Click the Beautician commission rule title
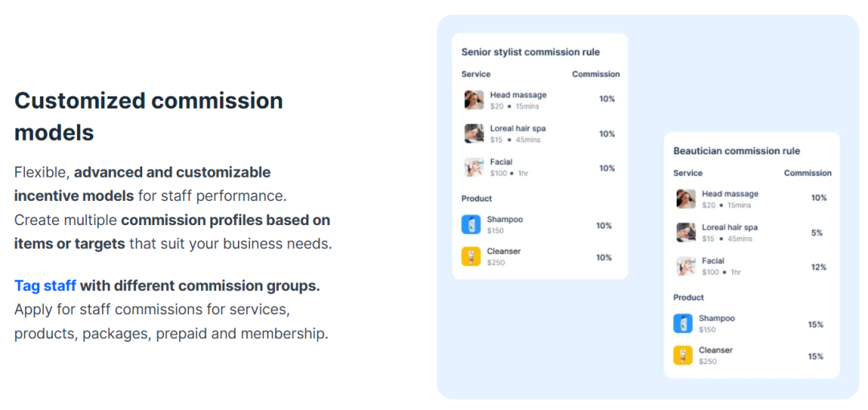This screenshot has height=410, width=868. coord(736,151)
